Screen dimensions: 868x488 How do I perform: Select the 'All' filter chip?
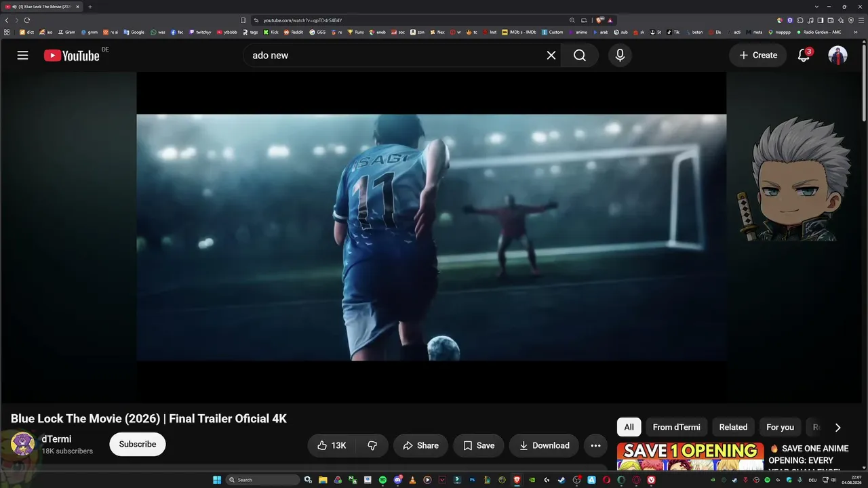[x=629, y=427]
